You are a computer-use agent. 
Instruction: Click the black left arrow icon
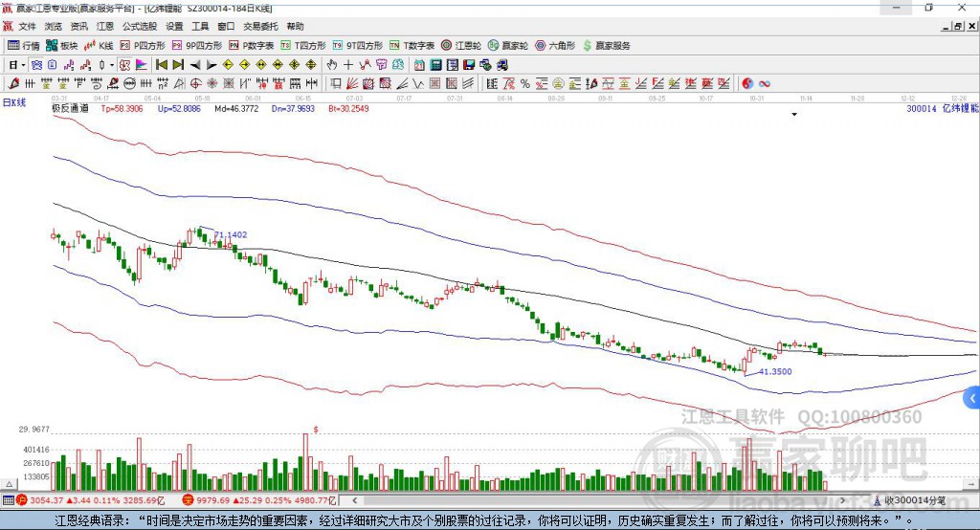pyautogui.click(x=195, y=65)
